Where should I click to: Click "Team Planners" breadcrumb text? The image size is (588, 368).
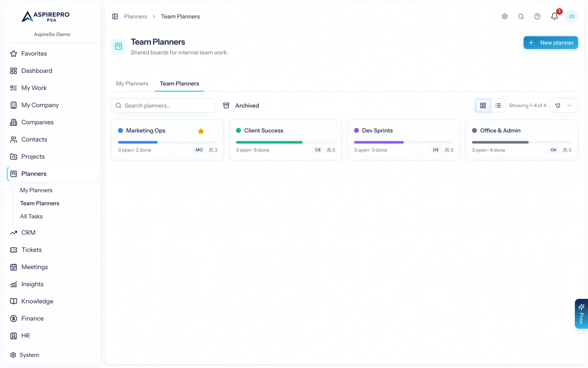(x=180, y=17)
